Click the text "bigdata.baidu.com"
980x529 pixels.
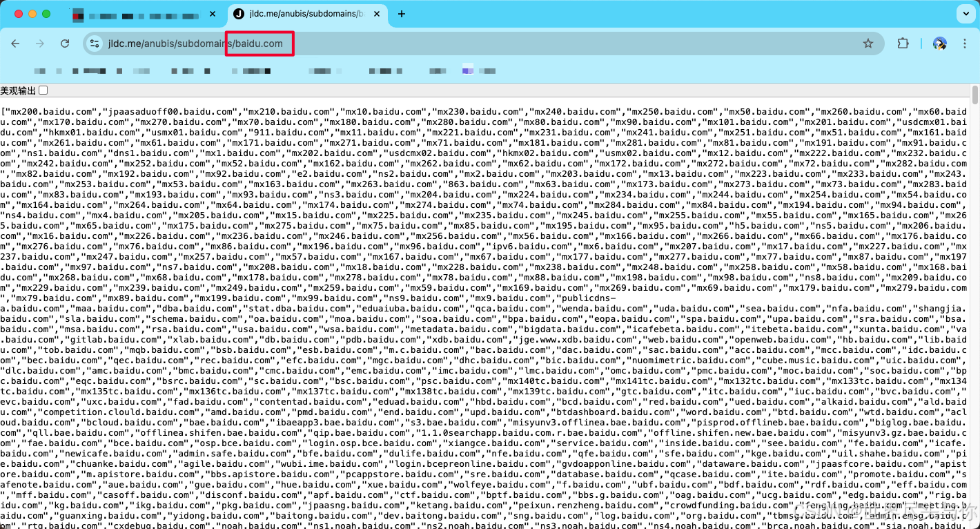tap(571, 329)
